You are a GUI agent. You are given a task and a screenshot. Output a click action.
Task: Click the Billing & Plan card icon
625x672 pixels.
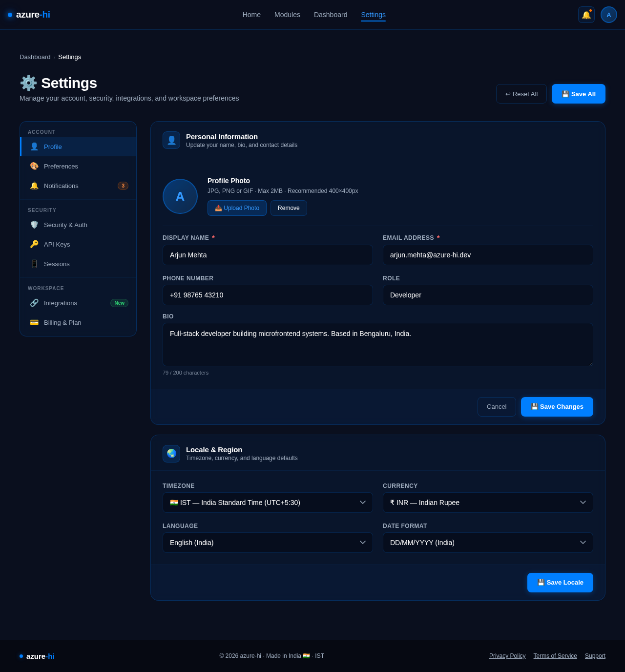tap(34, 322)
